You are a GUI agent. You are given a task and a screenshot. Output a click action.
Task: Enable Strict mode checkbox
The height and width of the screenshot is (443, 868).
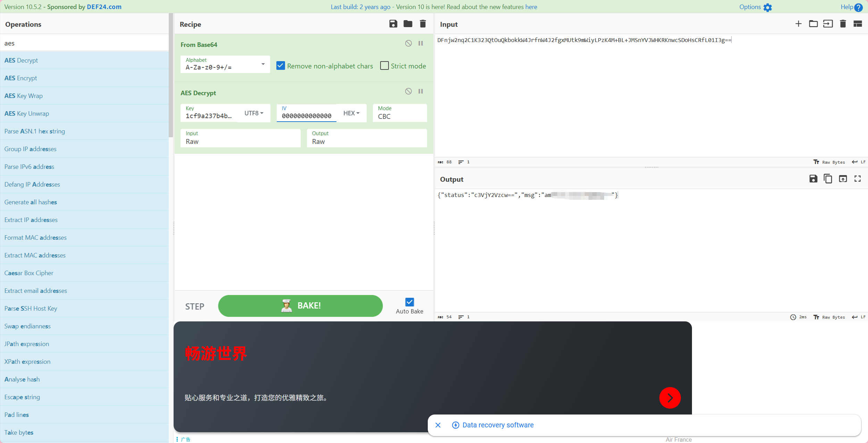(384, 66)
